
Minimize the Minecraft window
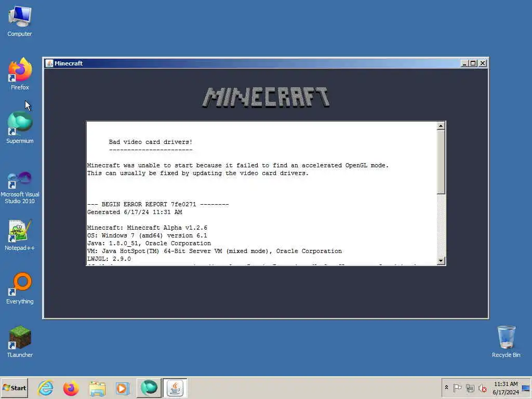coord(464,63)
